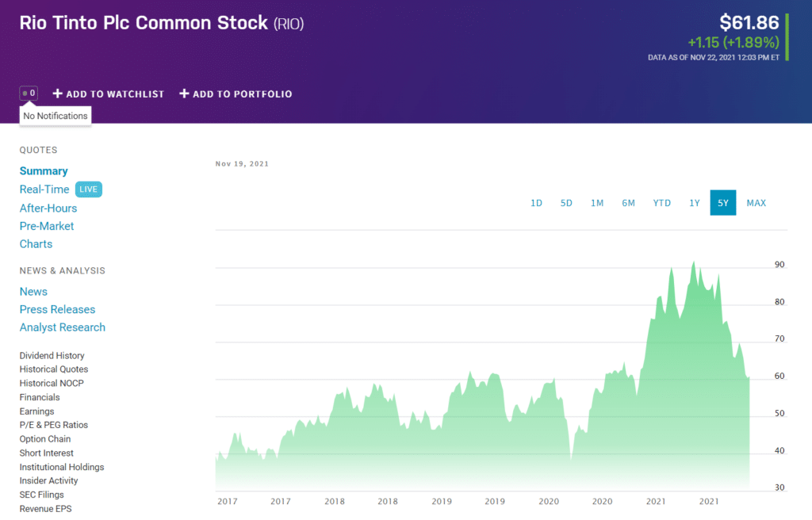This screenshot has width=812, height=520.
Task: Open the Summary quotes page
Action: coord(44,171)
